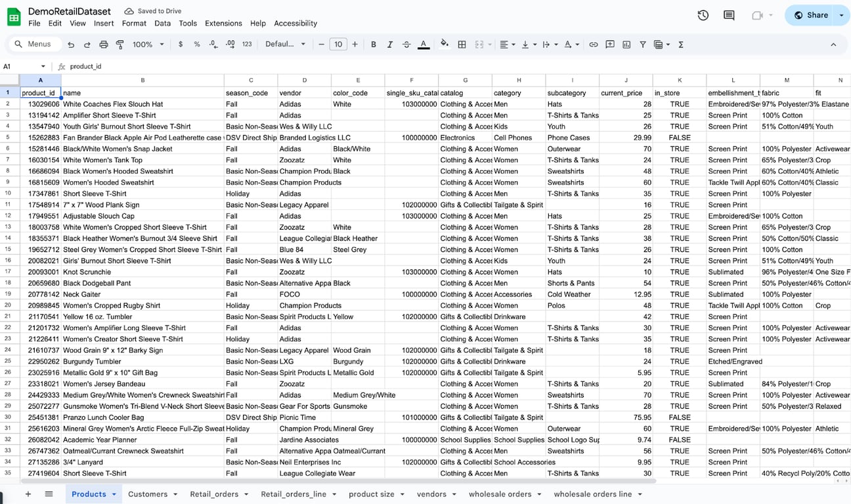The image size is (851, 504).
Task: Decrease font size with minus button
Action: click(321, 45)
